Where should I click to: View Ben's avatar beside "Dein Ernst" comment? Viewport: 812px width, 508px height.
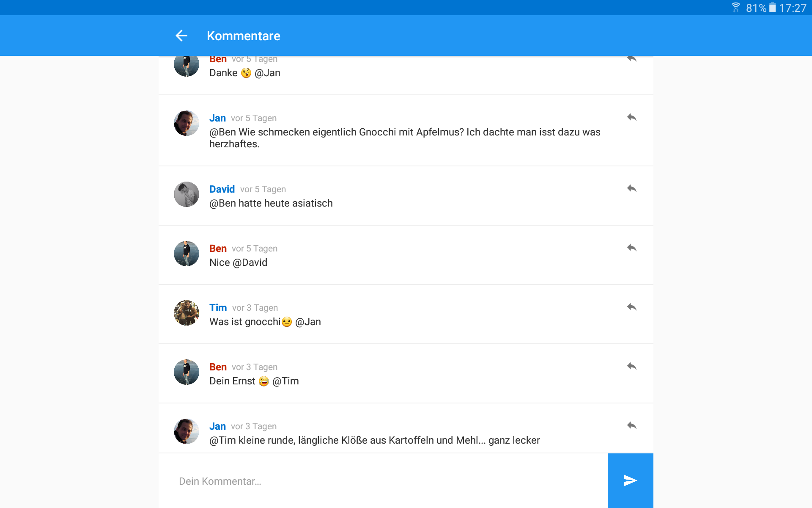click(187, 372)
